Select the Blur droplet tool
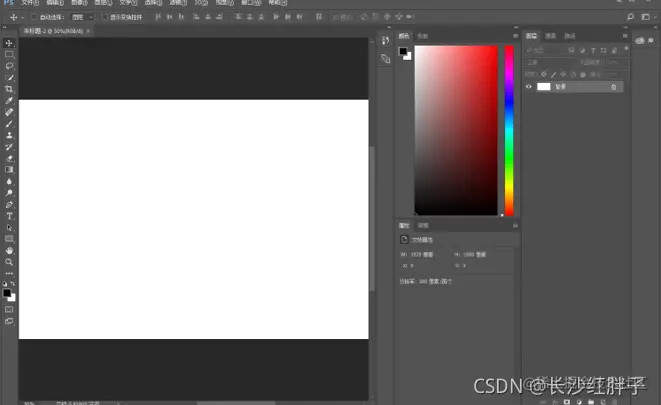This screenshot has width=661, height=405. click(9, 181)
